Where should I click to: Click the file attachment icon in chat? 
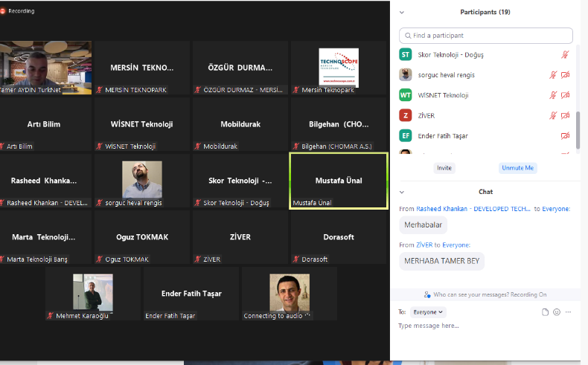(x=545, y=312)
